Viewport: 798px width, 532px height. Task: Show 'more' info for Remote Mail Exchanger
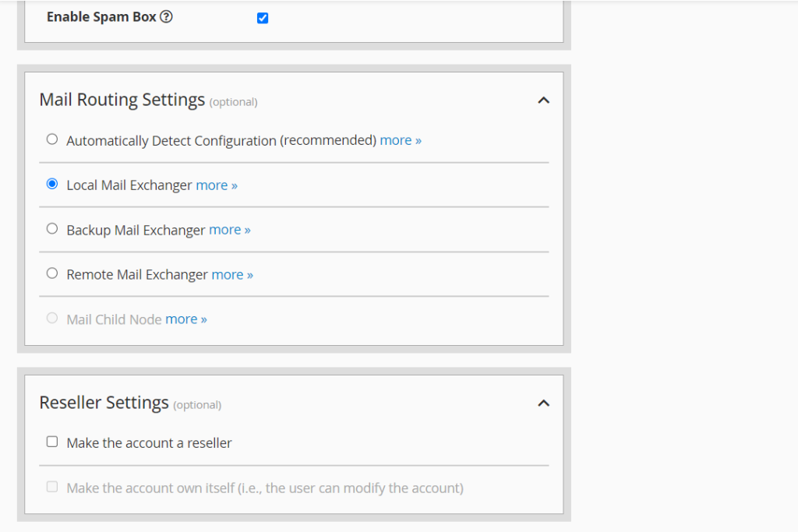[232, 274]
